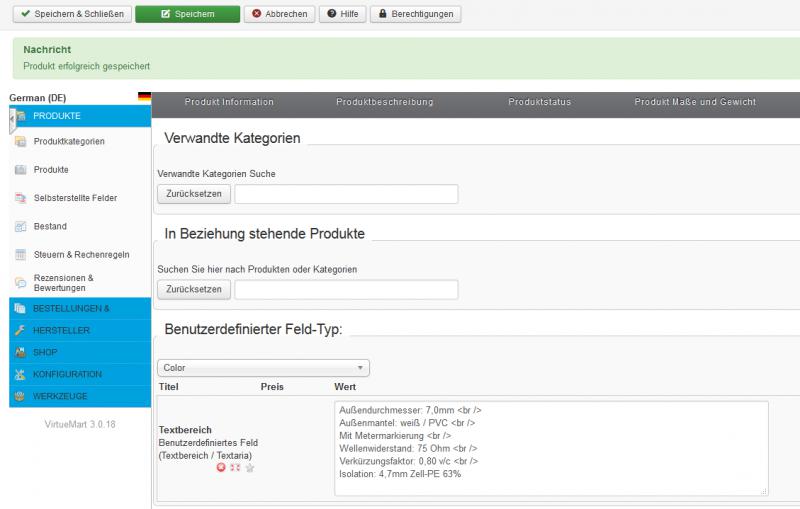Screen dimensions: 800x509
Task: Expand the KONFIGURATION menu section
Action: click(67, 374)
